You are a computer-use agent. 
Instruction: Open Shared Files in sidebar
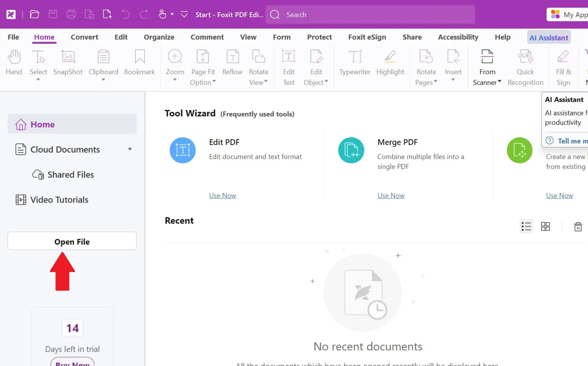(63, 175)
